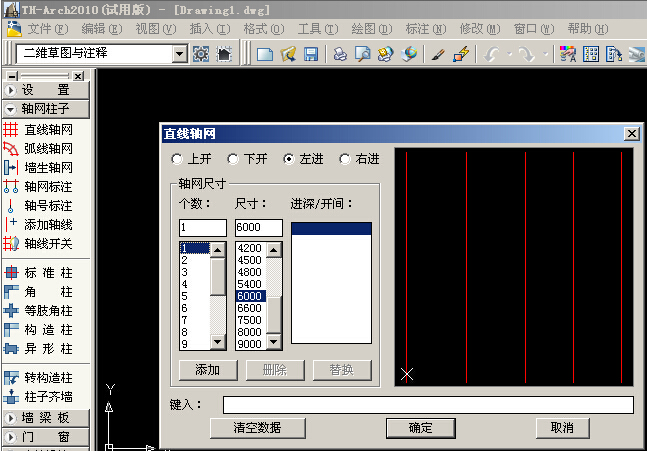647x451 pixels.
Task: Click the 个数 list scrollbar thumb
Action: [x=217, y=276]
